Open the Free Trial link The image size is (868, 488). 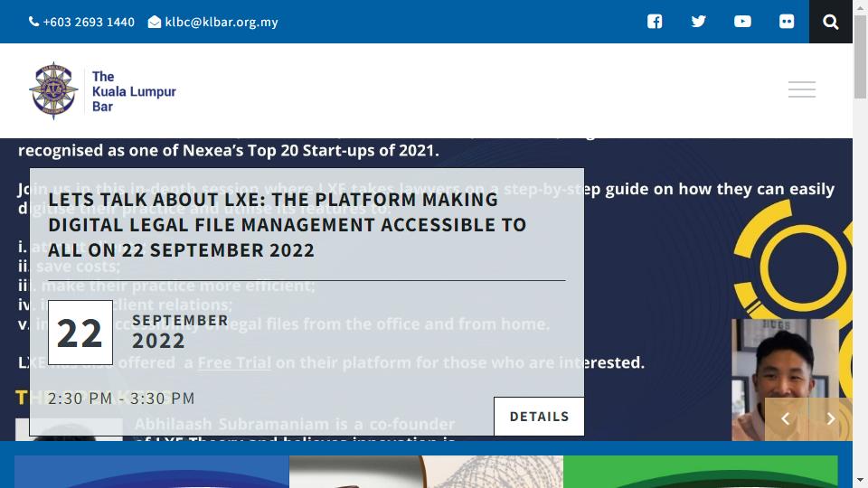tap(234, 362)
